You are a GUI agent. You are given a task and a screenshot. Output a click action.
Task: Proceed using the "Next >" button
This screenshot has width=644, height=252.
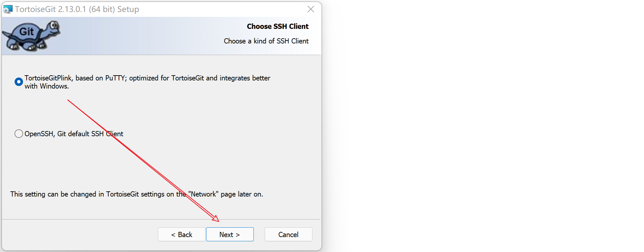(x=230, y=234)
